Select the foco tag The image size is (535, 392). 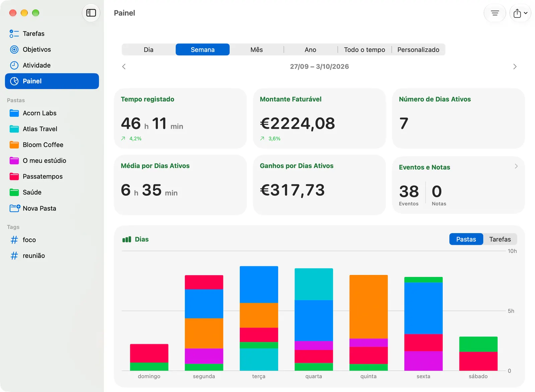(x=52, y=240)
